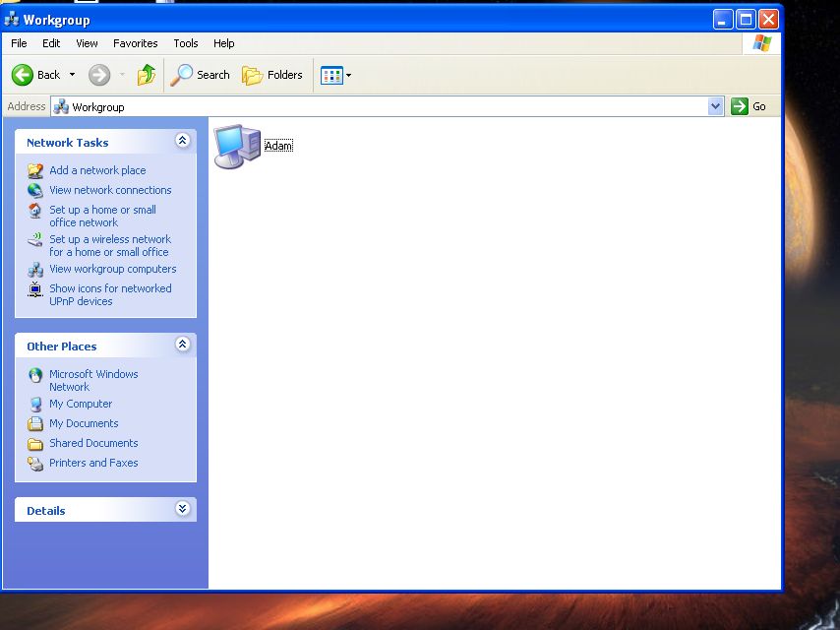Click the Other Places panel header
This screenshot has height=630, width=840.
pyautogui.click(x=105, y=346)
